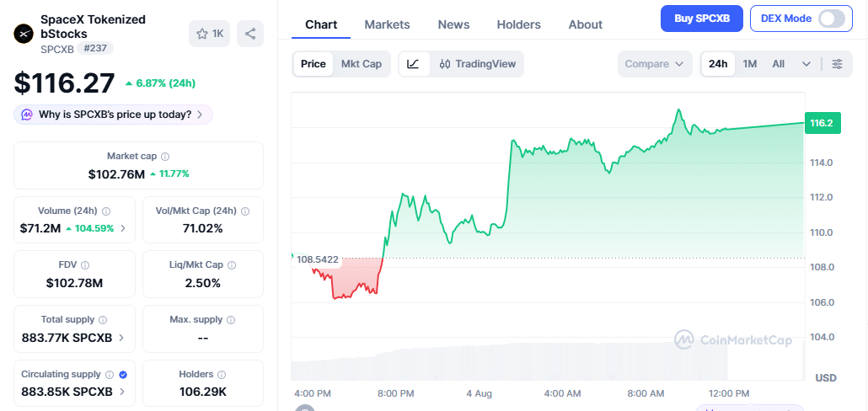
Task: Expand Total supply details chevron
Action: [x=121, y=338]
